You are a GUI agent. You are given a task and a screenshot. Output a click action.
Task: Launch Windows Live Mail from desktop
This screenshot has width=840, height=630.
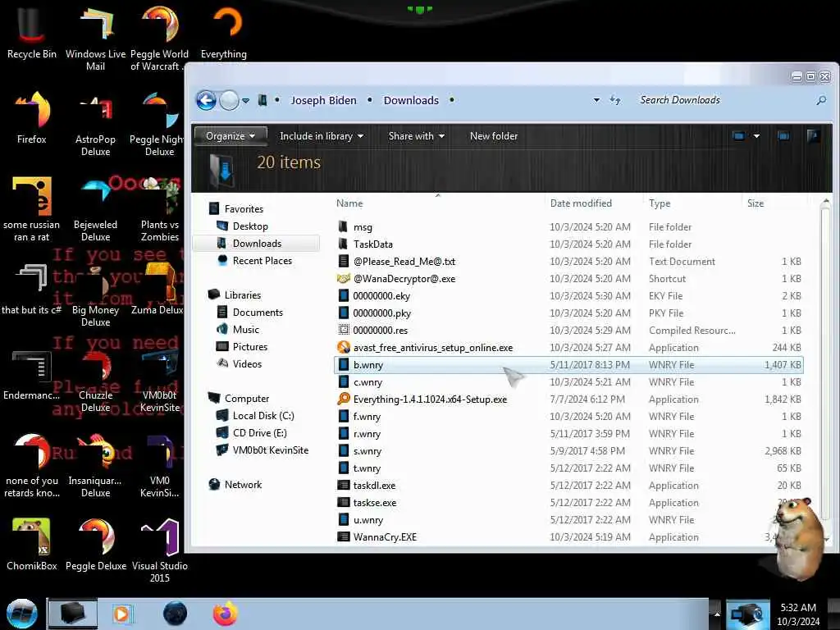click(95, 39)
